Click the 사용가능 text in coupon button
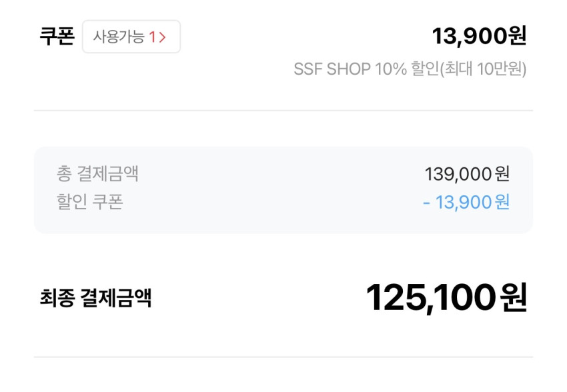Screen dimensions: 567x392 tap(119, 37)
